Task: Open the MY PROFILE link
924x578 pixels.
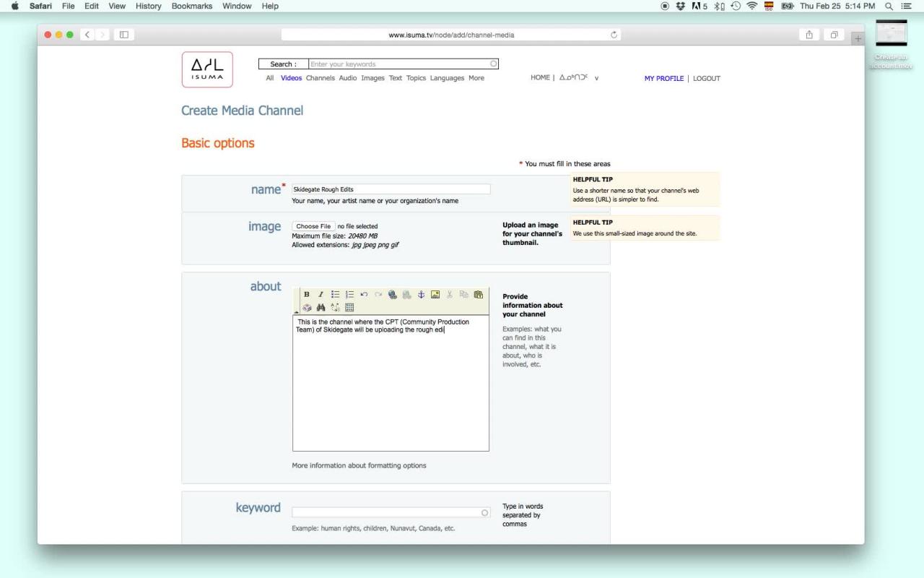Action: 663,78
